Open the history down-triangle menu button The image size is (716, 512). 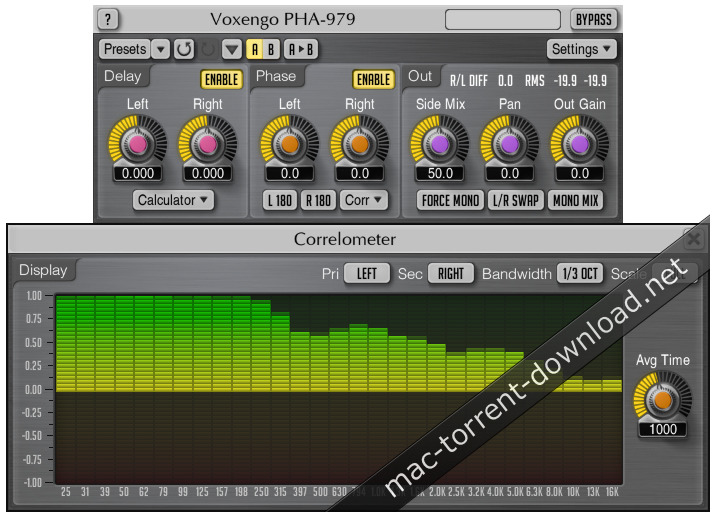click(232, 49)
